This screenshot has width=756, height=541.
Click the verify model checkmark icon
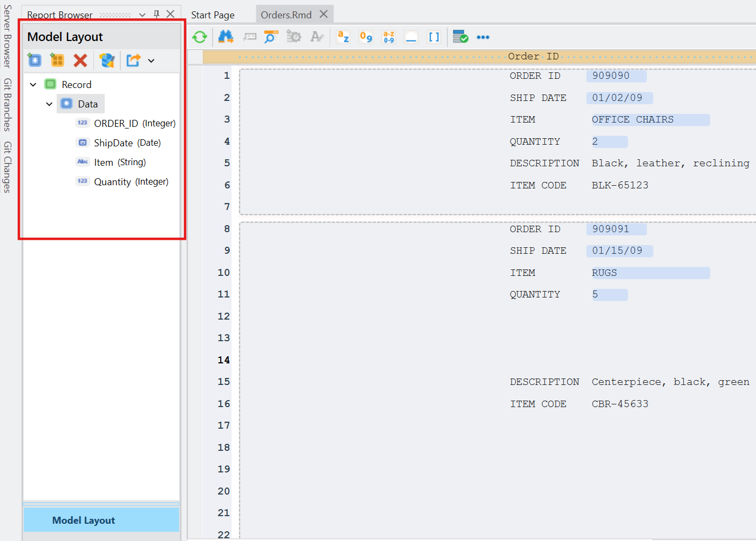[x=460, y=37]
